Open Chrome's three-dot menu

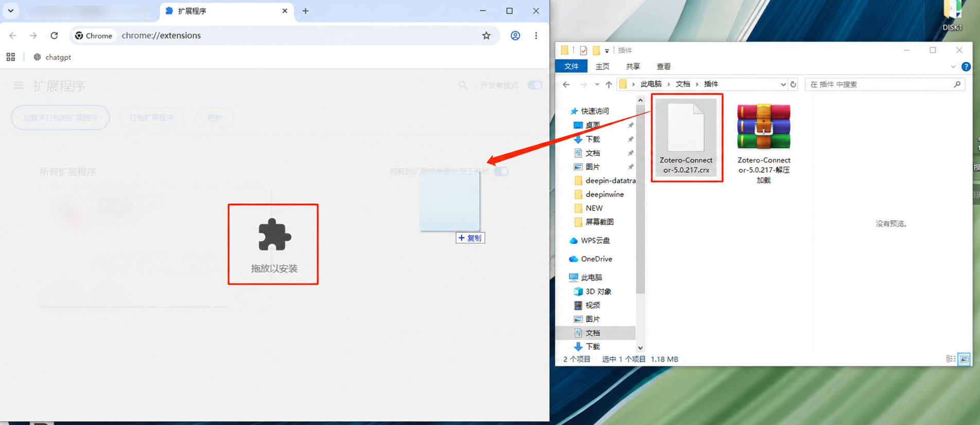536,36
